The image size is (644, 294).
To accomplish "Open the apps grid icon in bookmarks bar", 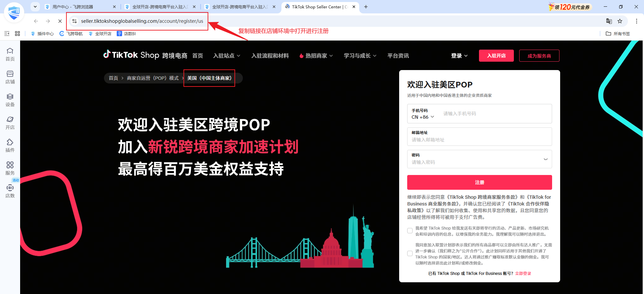I will coord(17,34).
